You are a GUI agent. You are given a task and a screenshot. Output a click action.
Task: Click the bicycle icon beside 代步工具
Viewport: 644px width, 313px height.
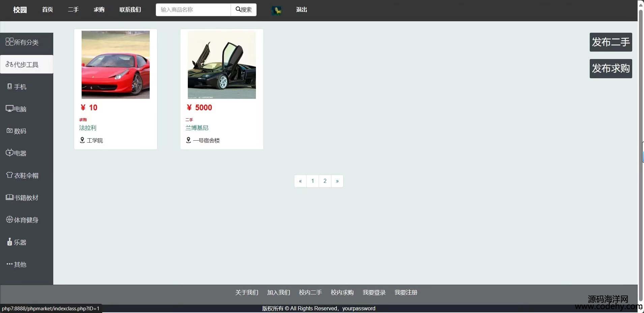(x=9, y=64)
